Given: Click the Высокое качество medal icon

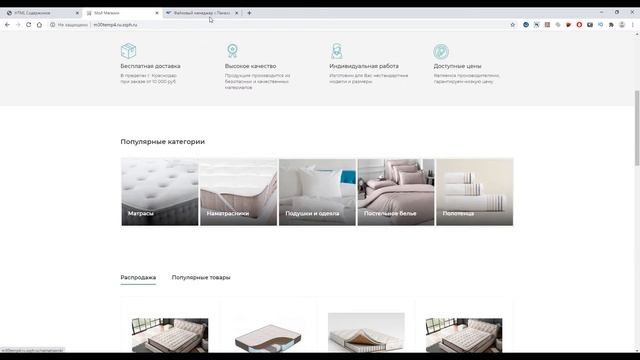Looking at the screenshot, I should [x=232, y=51].
